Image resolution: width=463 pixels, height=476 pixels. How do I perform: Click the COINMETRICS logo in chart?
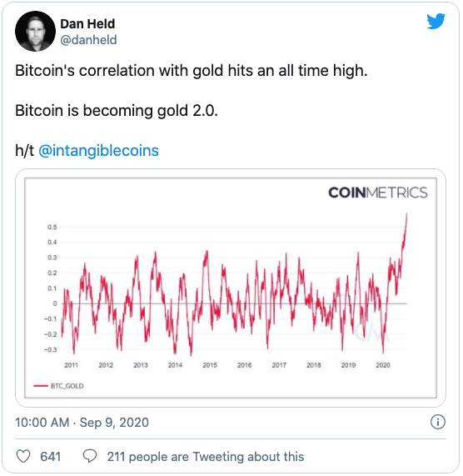tap(378, 193)
